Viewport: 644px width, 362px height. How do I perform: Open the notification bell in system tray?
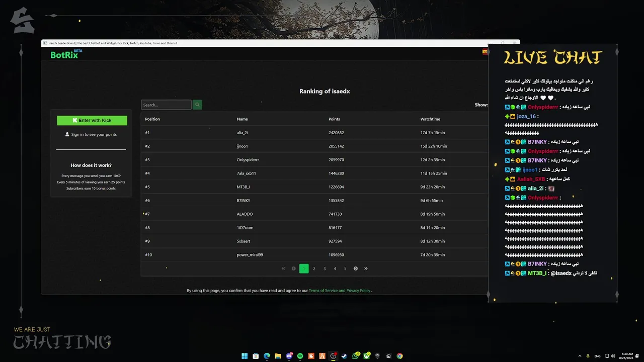tap(636, 356)
